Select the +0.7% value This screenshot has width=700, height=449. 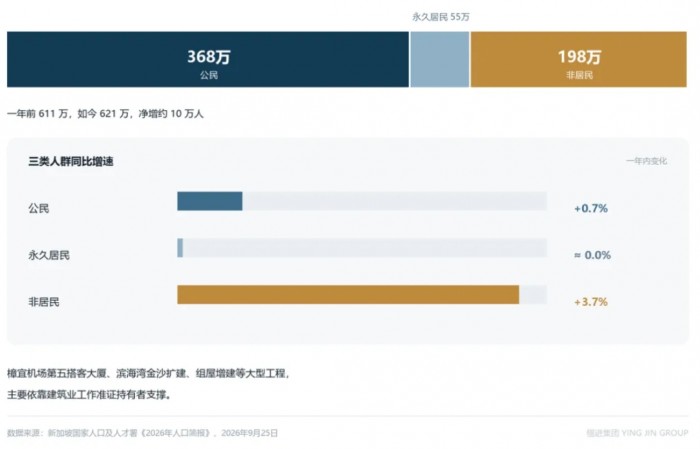(x=591, y=208)
